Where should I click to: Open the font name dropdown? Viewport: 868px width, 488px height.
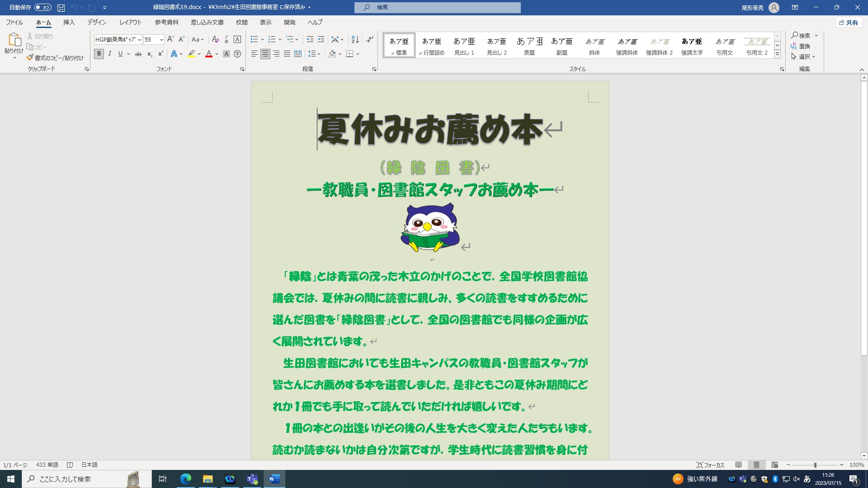click(x=139, y=40)
